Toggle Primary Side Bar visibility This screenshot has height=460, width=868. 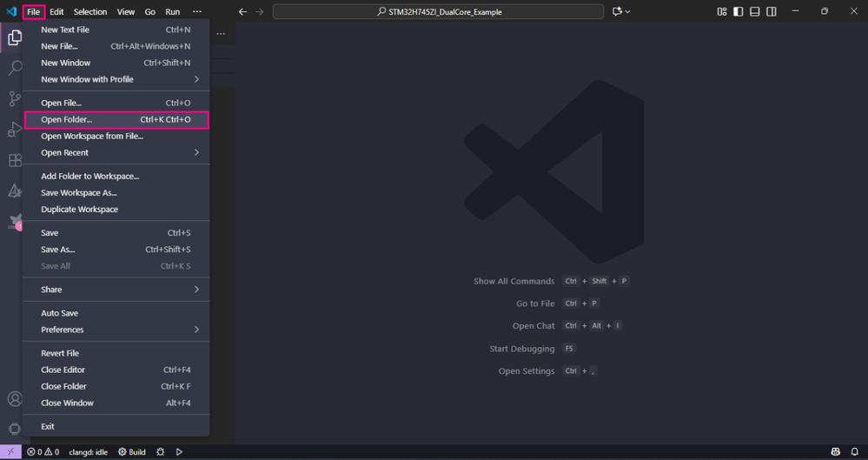738,11
